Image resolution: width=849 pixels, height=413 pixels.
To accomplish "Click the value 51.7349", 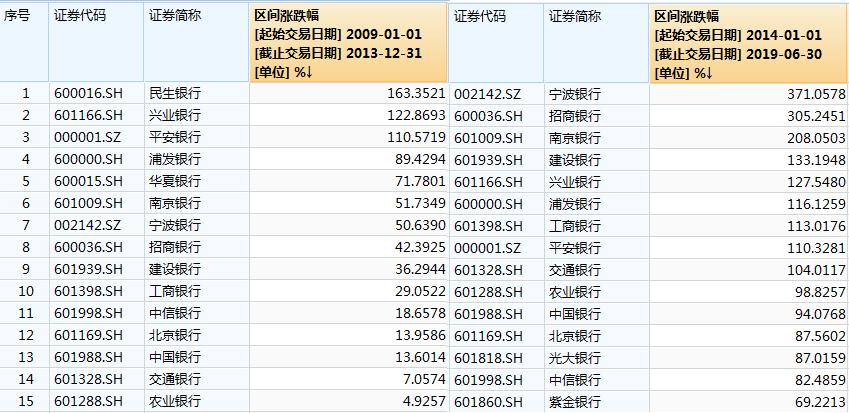I will pos(420,204).
